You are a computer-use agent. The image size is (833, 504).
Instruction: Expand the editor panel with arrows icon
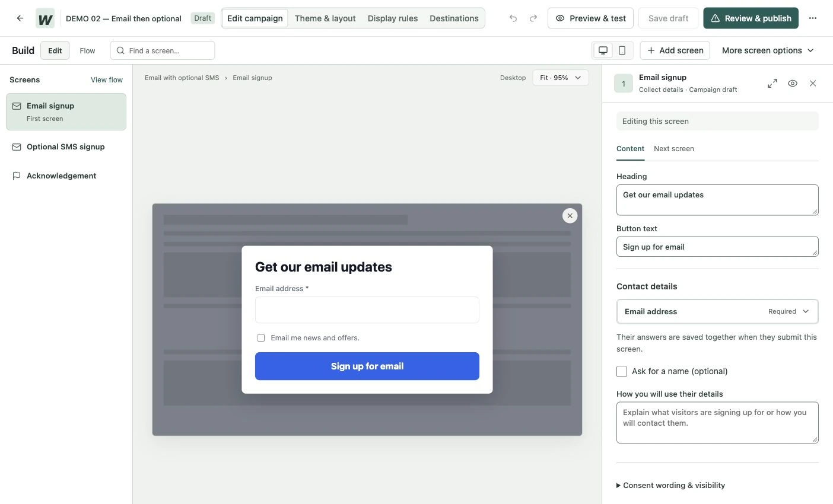click(x=772, y=84)
